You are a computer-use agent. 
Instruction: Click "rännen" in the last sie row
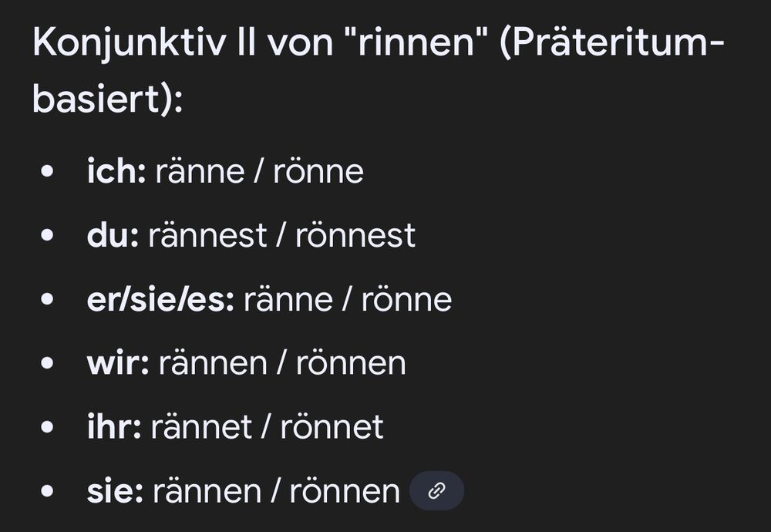click(207, 491)
